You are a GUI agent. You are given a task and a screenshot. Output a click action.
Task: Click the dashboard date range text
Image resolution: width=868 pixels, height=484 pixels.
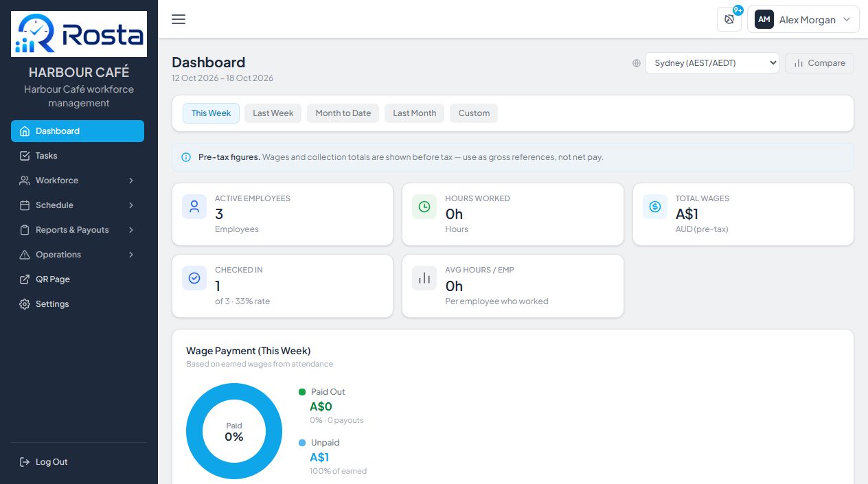tap(222, 78)
